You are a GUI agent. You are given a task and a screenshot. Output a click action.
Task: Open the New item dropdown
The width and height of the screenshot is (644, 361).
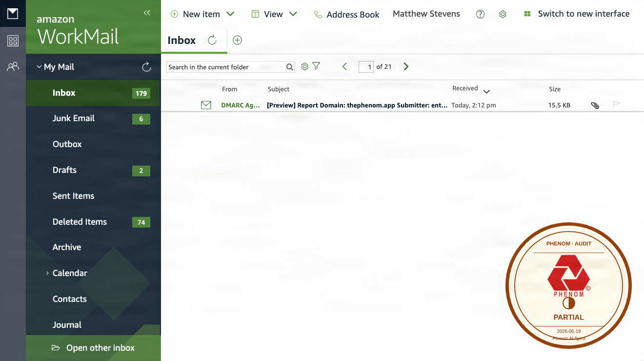click(x=230, y=14)
